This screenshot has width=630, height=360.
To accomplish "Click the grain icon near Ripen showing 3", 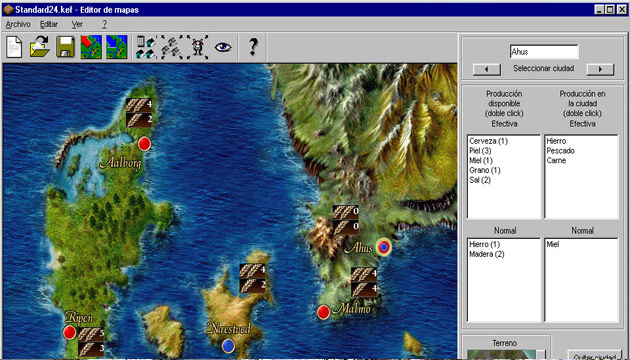I will (x=91, y=349).
